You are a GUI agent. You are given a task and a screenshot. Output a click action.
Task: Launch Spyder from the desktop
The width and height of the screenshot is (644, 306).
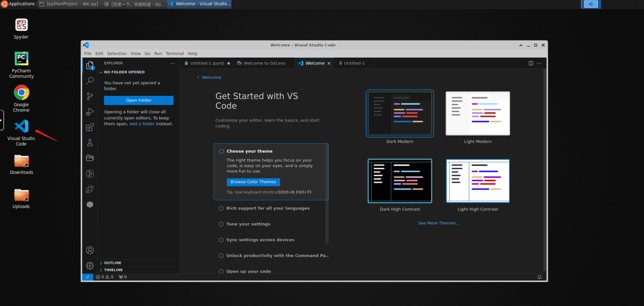21,29
